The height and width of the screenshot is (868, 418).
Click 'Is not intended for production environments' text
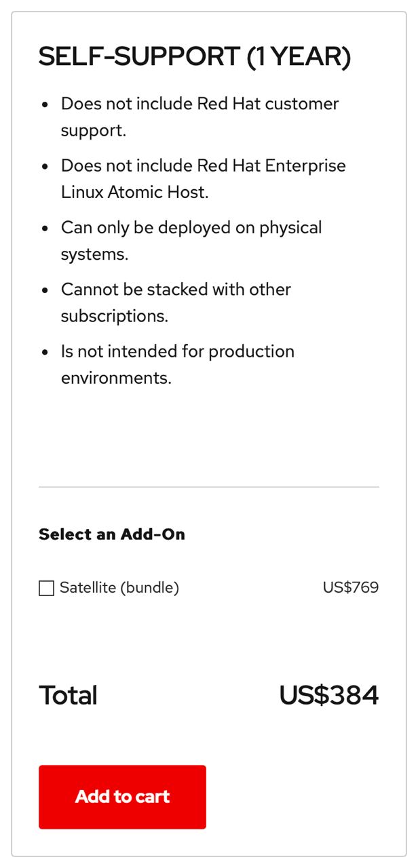click(178, 364)
